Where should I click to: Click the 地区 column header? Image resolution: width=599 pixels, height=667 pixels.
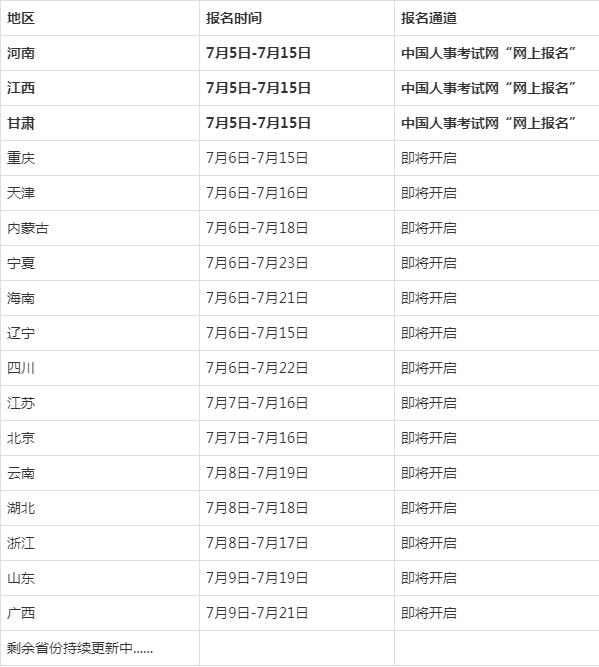pos(20,18)
